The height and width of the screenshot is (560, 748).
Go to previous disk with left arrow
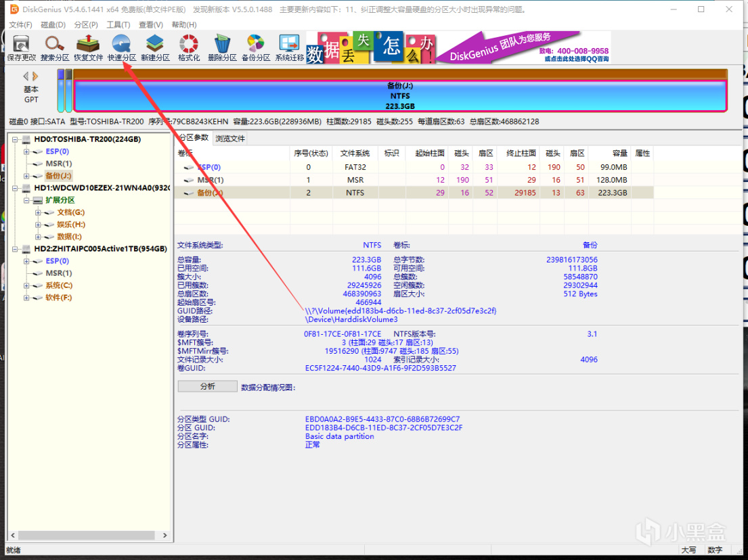click(26, 76)
